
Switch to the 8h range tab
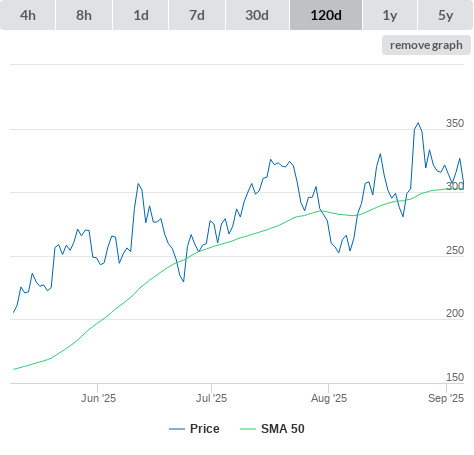pos(84,15)
